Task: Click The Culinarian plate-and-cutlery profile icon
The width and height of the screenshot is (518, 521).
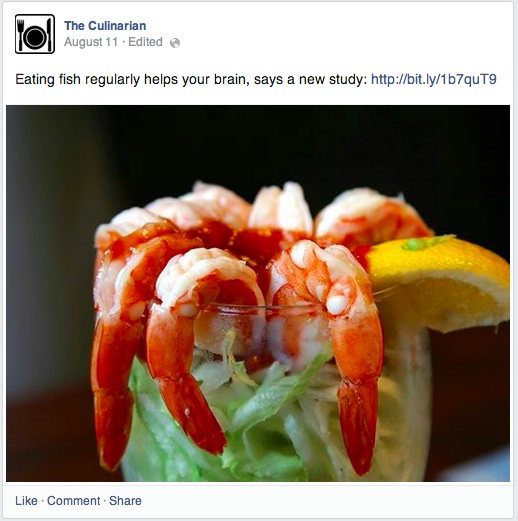Action: [35, 34]
